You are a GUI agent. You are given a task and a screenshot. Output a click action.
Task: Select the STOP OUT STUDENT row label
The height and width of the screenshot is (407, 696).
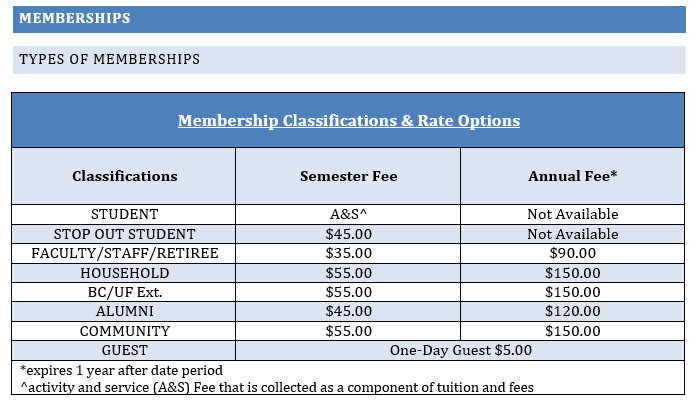[x=124, y=234]
